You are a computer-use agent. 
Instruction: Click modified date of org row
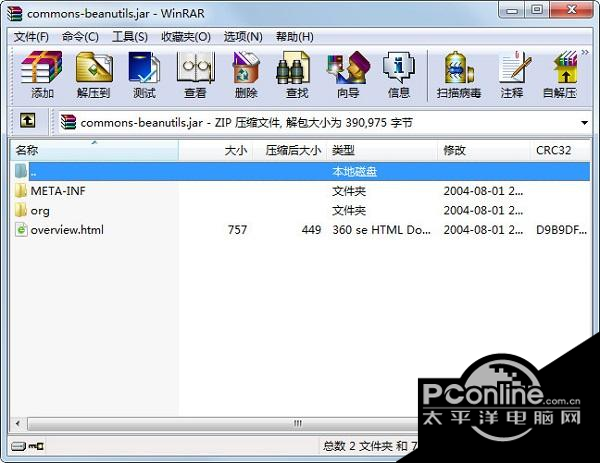(483, 210)
